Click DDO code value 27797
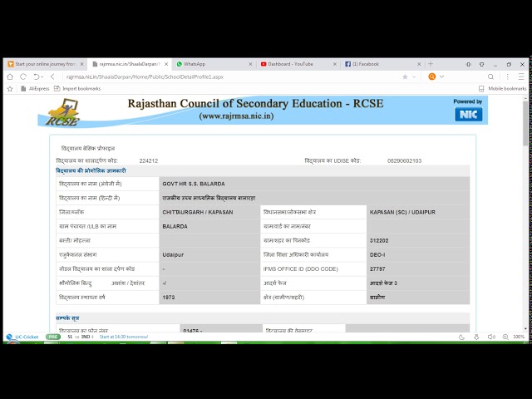 coord(377,269)
